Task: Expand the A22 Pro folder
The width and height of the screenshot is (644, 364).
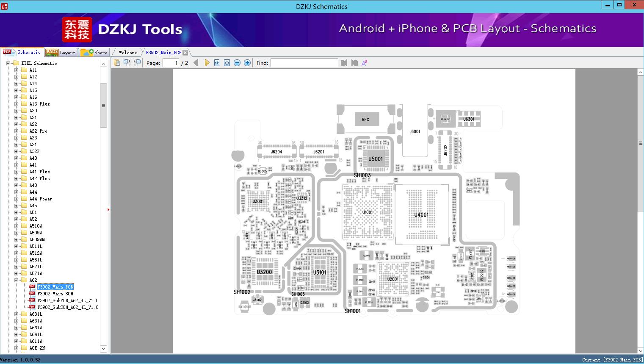Action: 17,131
